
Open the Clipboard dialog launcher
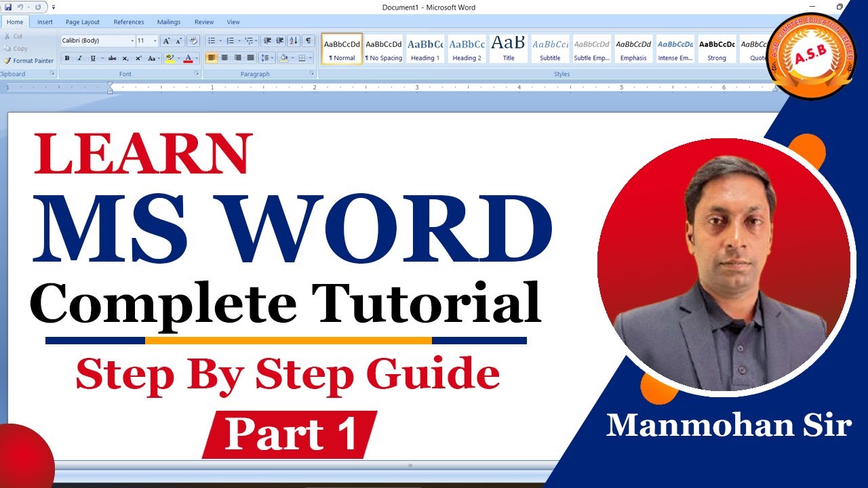point(52,73)
